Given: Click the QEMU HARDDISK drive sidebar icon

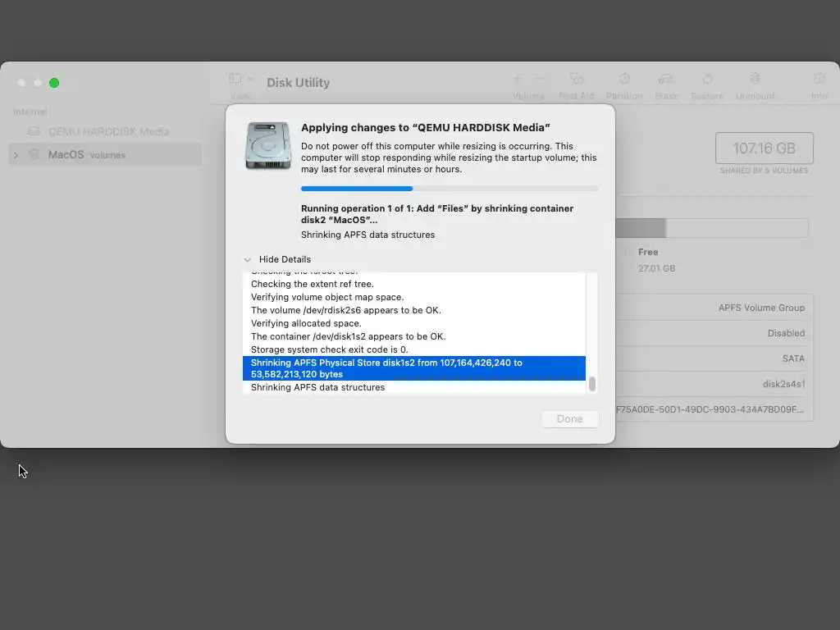Looking at the screenshot, I should [x=34, y=131].
